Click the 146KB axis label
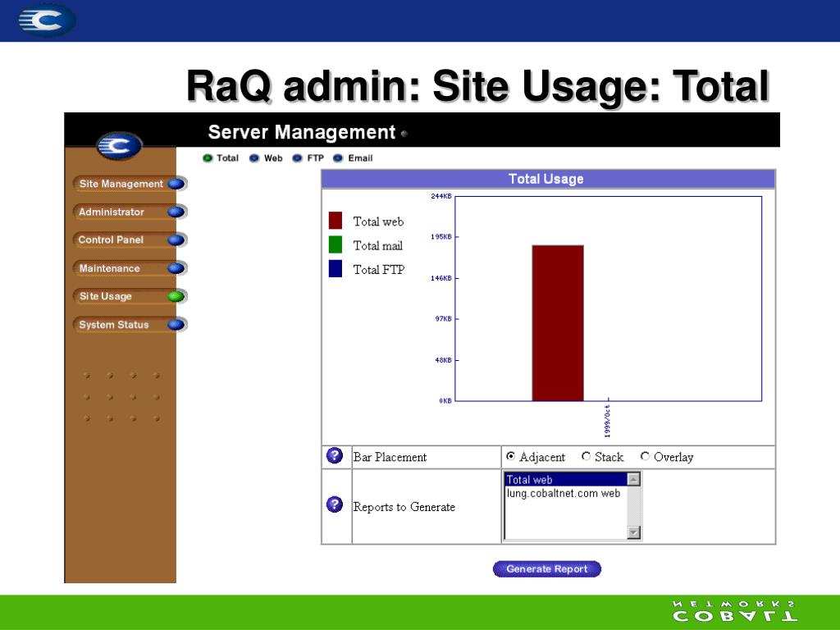The height and width of the screenshot is (630, 840). point(441,278)
